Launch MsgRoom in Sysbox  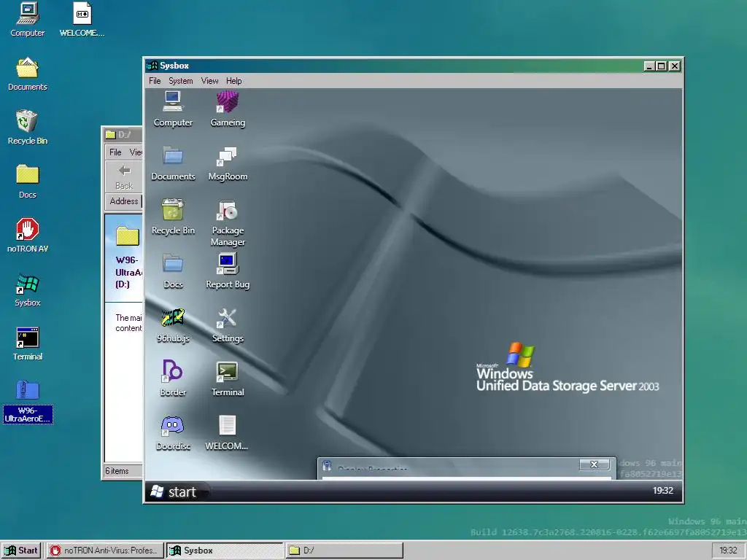coord(228,163)
